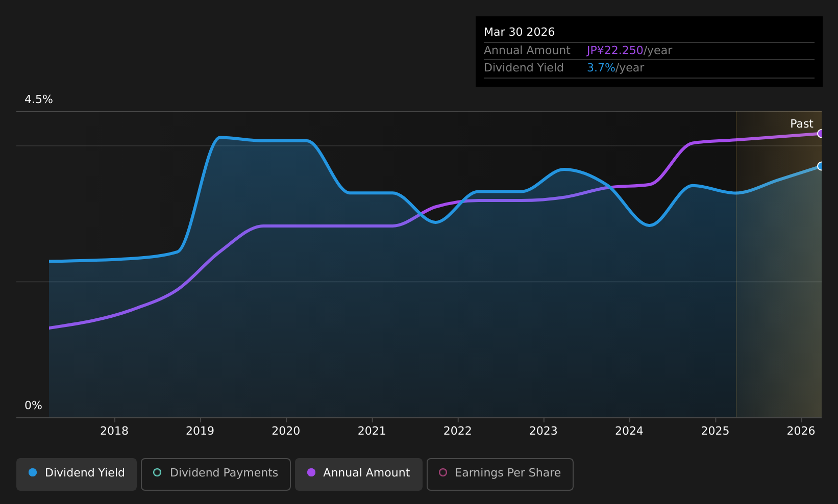Click the 0% y-axis label
Image resolution: width=838 pixels, height=504 pixels.
[x=34, y=406]
